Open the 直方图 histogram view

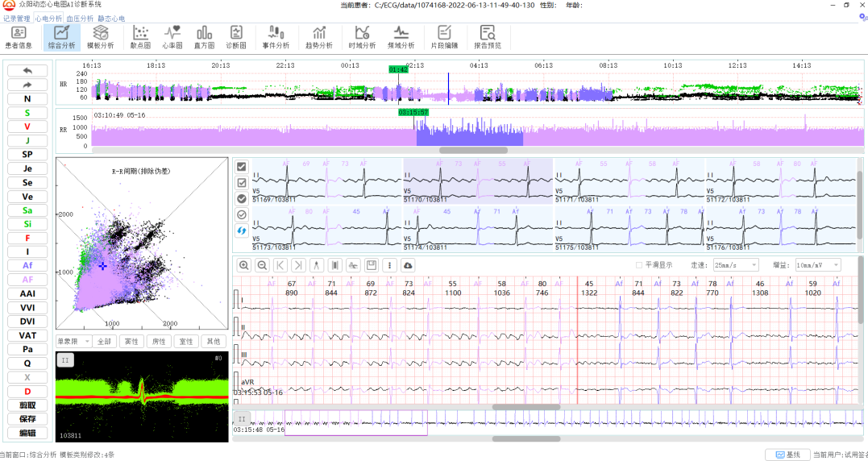coord(204,37)
